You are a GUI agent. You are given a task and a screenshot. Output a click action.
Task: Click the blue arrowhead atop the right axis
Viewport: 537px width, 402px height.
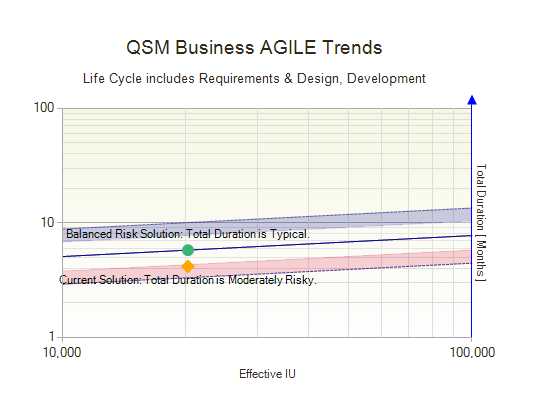tap(472, 100)
